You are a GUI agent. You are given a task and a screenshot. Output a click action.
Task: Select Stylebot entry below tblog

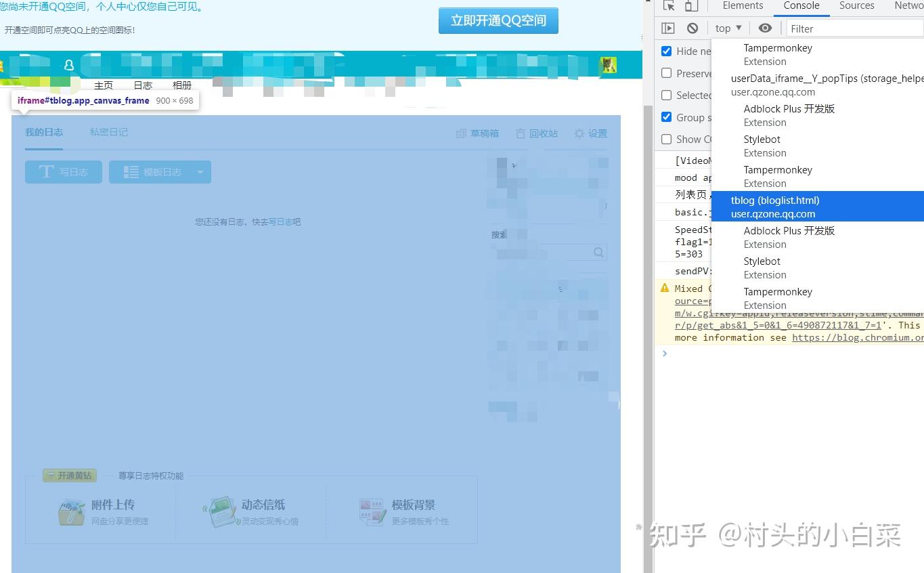tap(818, 268)
